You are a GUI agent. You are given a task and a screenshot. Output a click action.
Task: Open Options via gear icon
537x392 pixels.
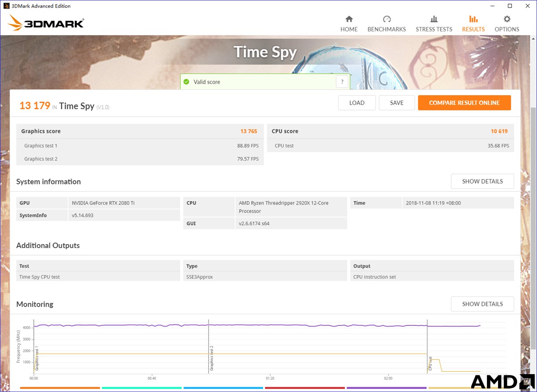click(507, 19)
